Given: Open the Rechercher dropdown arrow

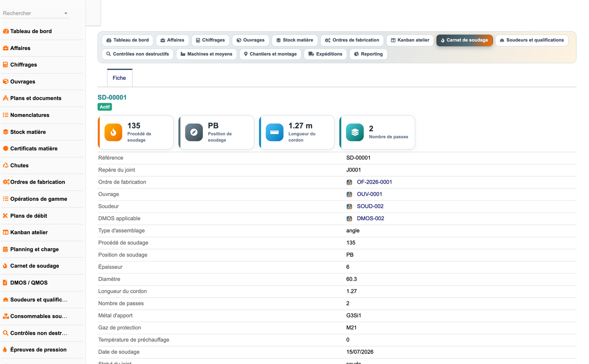Looking at the screenshot, I should [66, 13].
